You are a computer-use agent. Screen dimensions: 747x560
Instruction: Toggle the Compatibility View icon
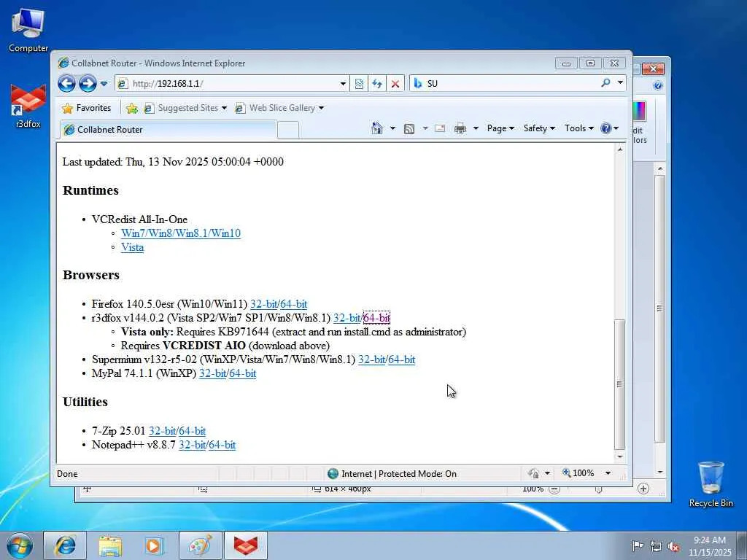pyautogui.click(x=359, y=84)
